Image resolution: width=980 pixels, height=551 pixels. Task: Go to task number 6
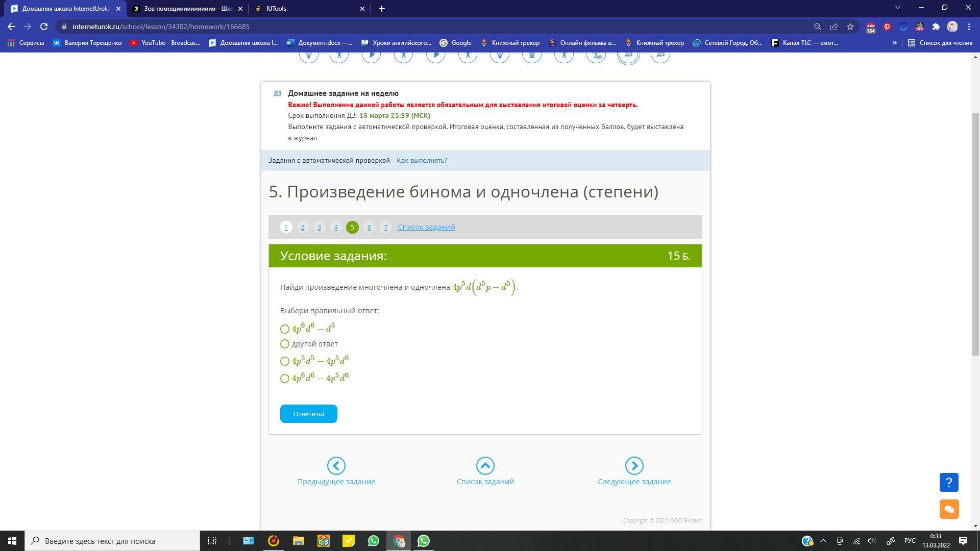click(x=369, y=228)
